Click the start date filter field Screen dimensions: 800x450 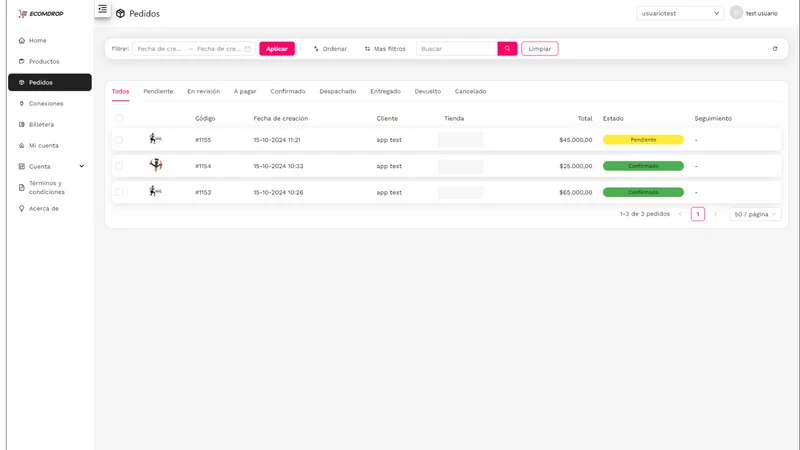click(159, 49)
